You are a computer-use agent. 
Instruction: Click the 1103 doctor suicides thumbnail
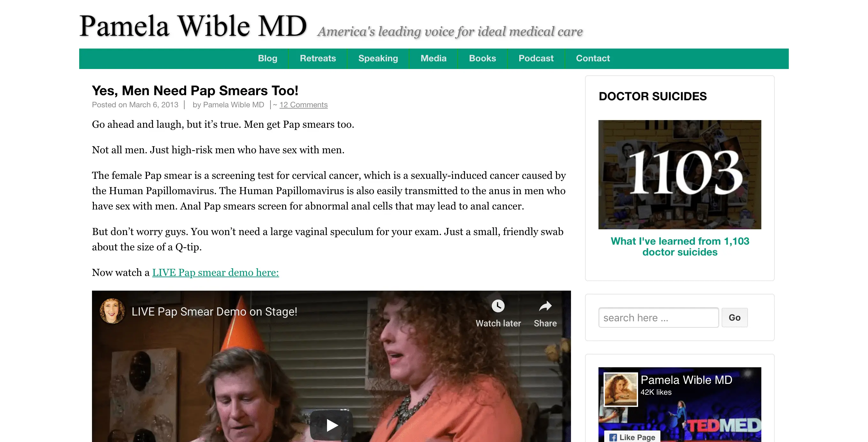pos(680,174)
